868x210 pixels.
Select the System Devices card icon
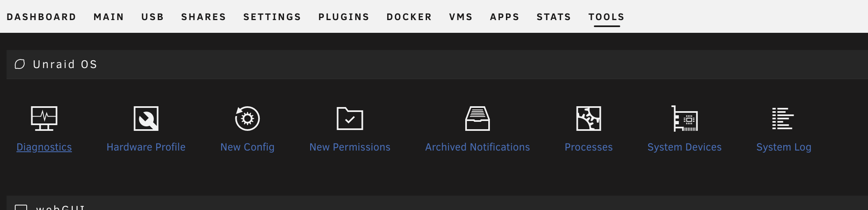tap(684, 119)
